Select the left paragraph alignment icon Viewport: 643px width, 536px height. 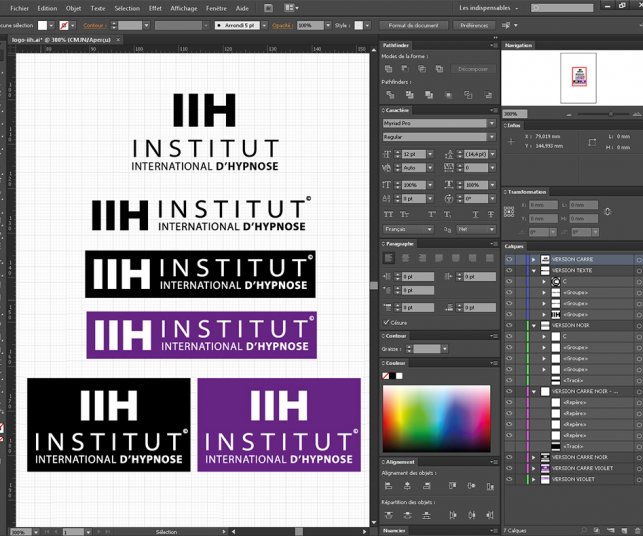pyautogui.click(x=389, y=257)
